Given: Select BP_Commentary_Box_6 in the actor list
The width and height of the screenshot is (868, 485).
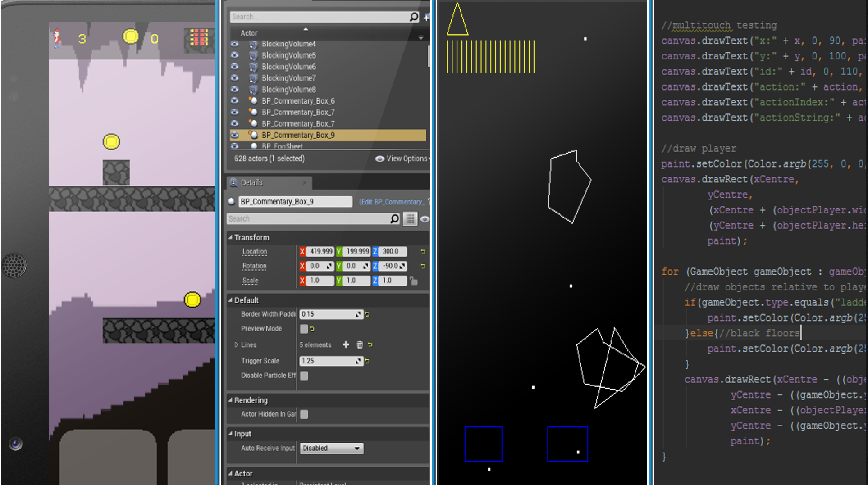Looking at the screenshot, I should click(x=298, y=101).
